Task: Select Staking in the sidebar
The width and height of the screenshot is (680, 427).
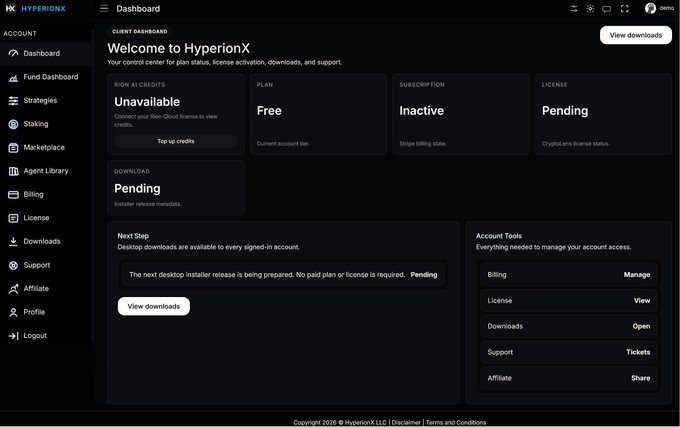Action: coord(45,124)
